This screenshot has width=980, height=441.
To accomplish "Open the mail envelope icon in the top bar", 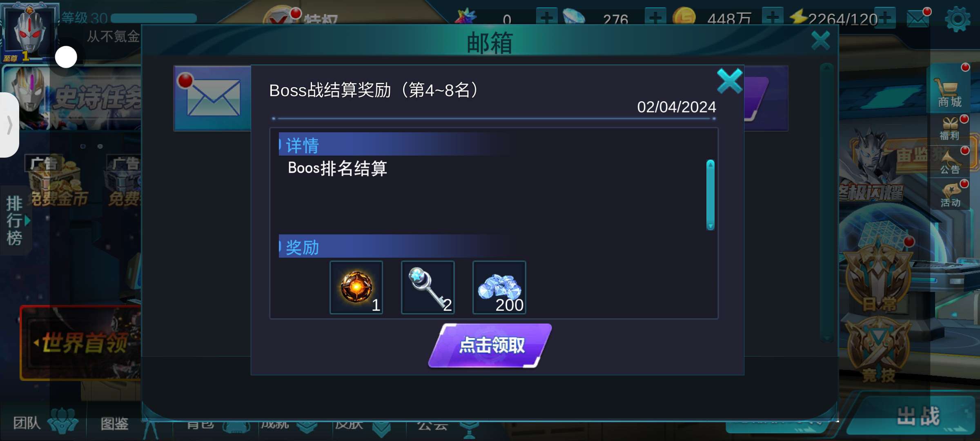I will click(918, 18).
